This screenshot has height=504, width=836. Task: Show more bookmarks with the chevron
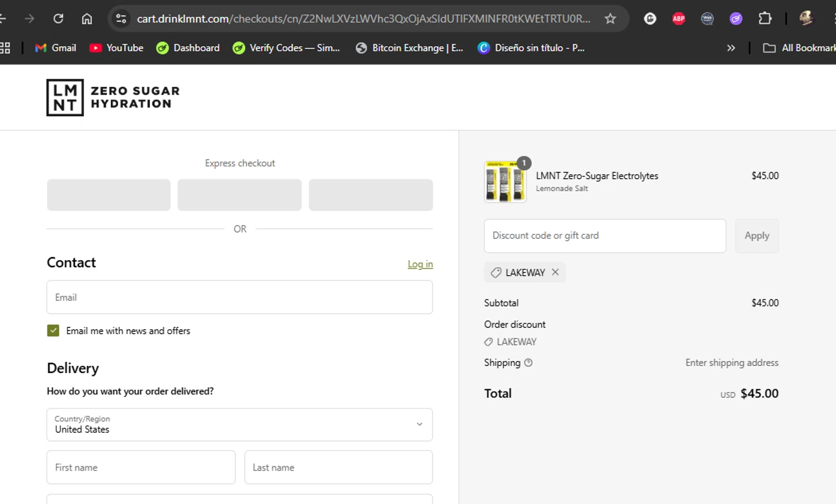(731, 48)
